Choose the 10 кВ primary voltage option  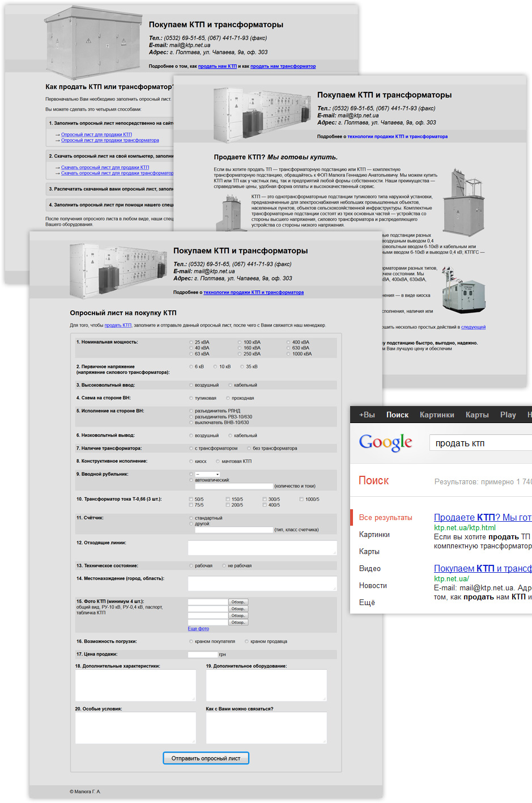(x=215, y=367)
